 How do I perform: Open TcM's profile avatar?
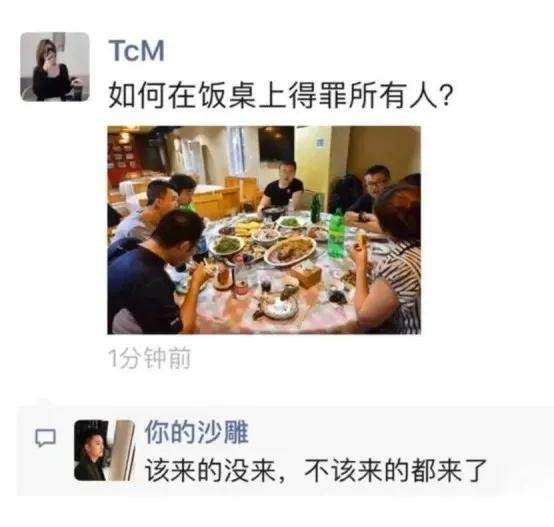[55, 67]
